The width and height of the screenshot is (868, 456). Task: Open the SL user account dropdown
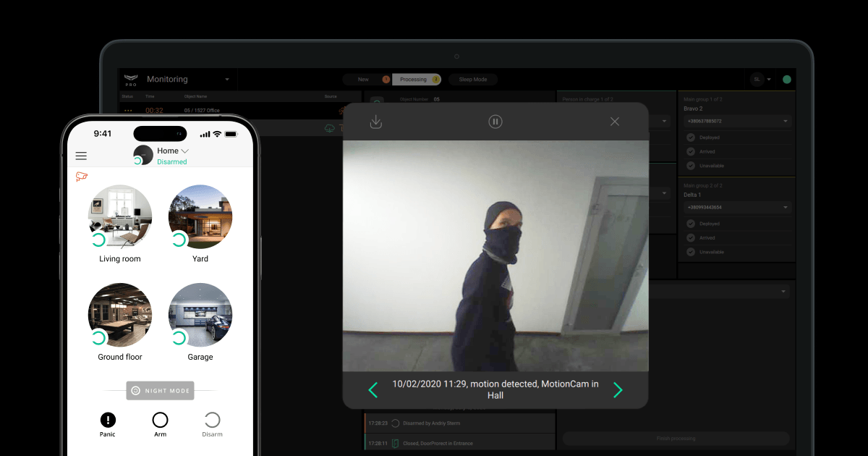point(761,80)
